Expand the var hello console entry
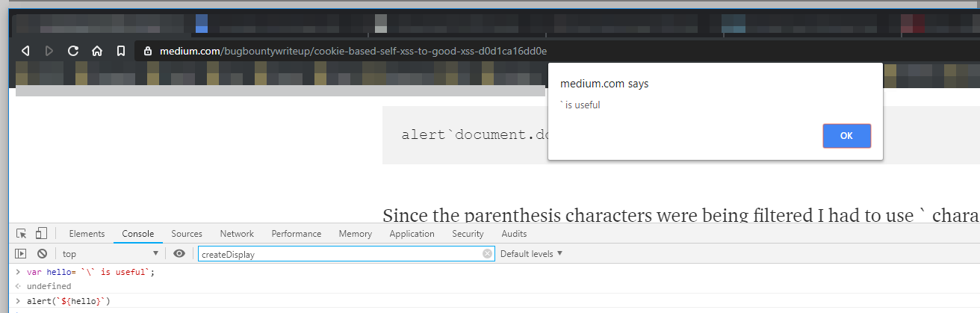Viewport: 980px width, 313px height. (18, 272)
